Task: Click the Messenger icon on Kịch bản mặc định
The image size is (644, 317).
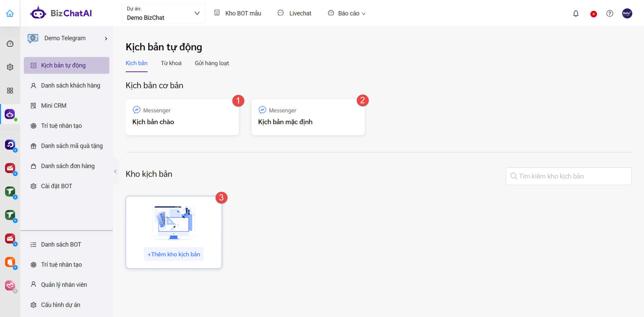Action: (x=262, y=110)
